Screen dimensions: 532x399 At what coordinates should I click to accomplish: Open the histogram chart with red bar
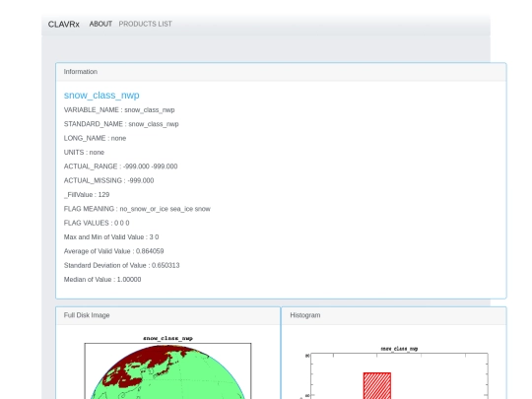393,372
